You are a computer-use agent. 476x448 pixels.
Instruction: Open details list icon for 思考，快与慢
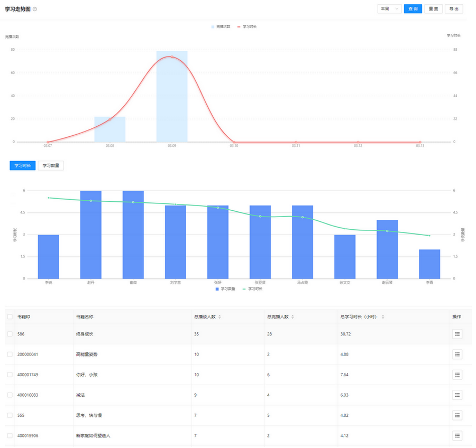(x=457, y=415)
